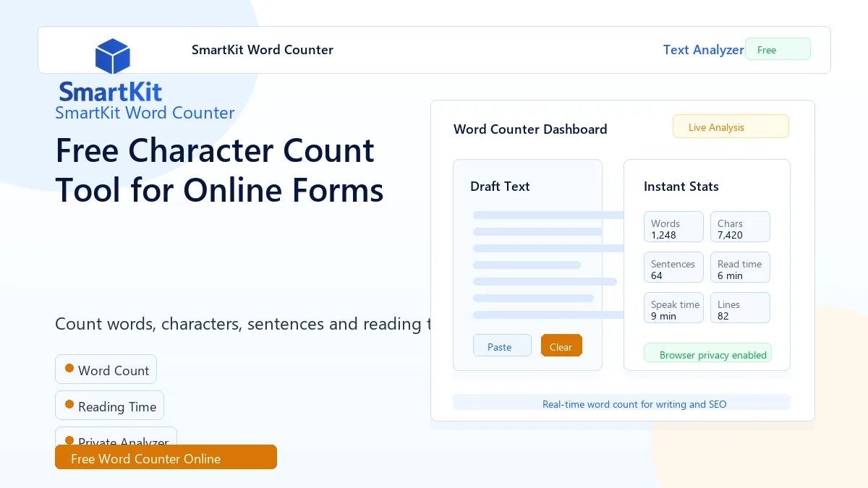This screenshot has height=488, width=868.
Task: Open the Text Analyzer link in header
Action: (x=703, y=50)
